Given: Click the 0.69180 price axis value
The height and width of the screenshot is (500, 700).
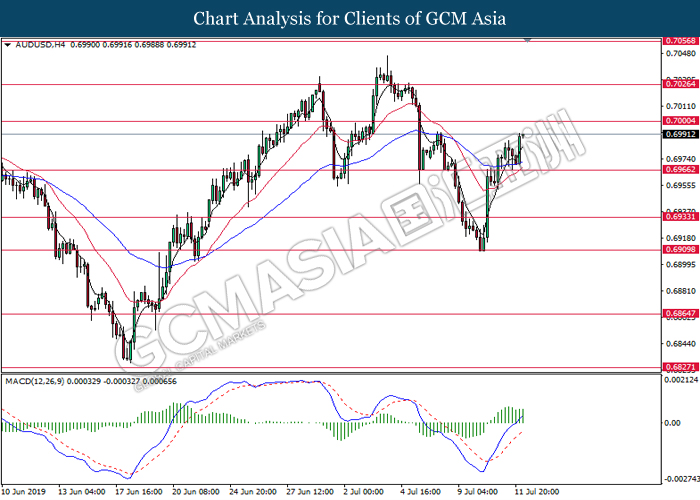Looking at the screenshot, I should [680, 238].
